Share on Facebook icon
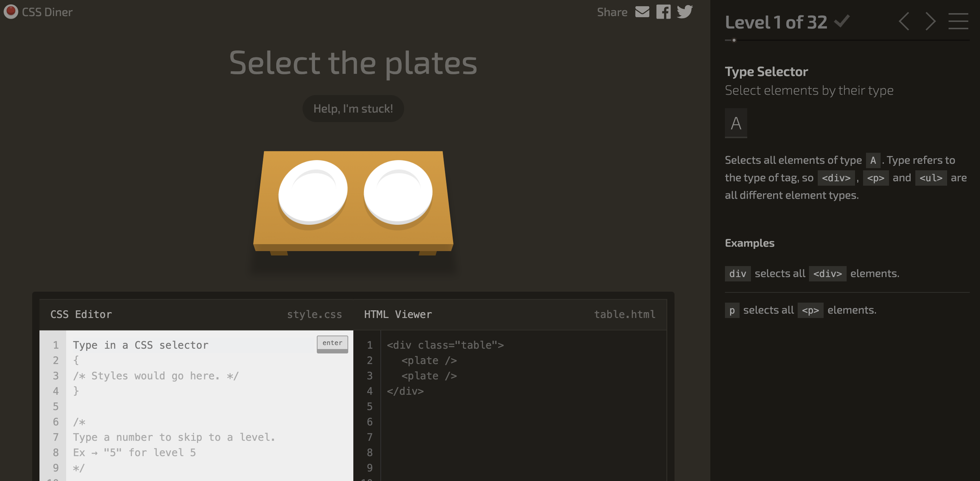Viewport: 980px width, 481px height. pyautogui.click(x=664, y=12)
